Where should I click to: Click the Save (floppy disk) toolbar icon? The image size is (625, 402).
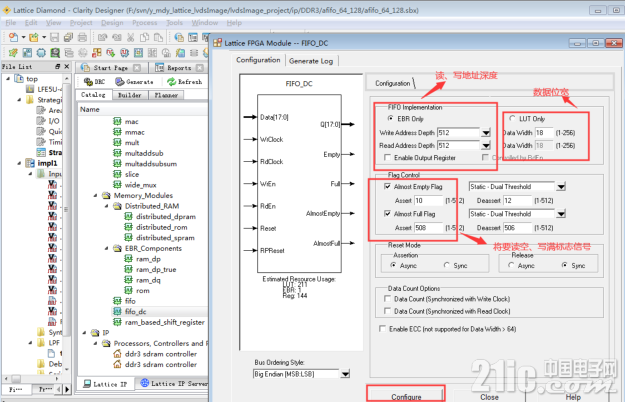pos(55,37)
